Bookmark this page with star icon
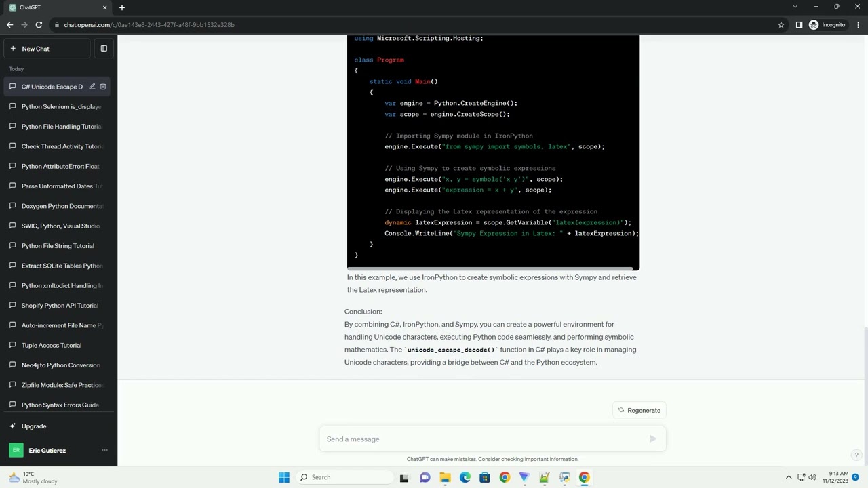 click(x=781, y=25)
